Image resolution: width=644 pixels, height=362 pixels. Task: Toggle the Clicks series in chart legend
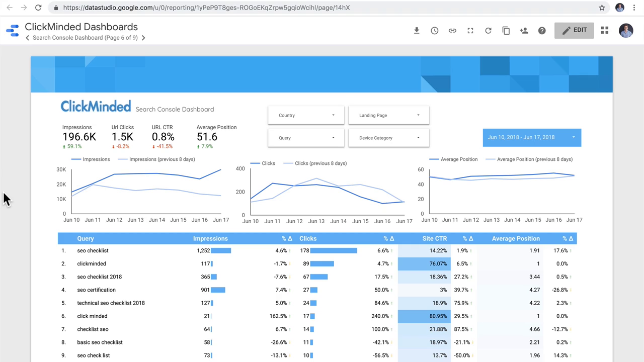[x=263, y=163]
